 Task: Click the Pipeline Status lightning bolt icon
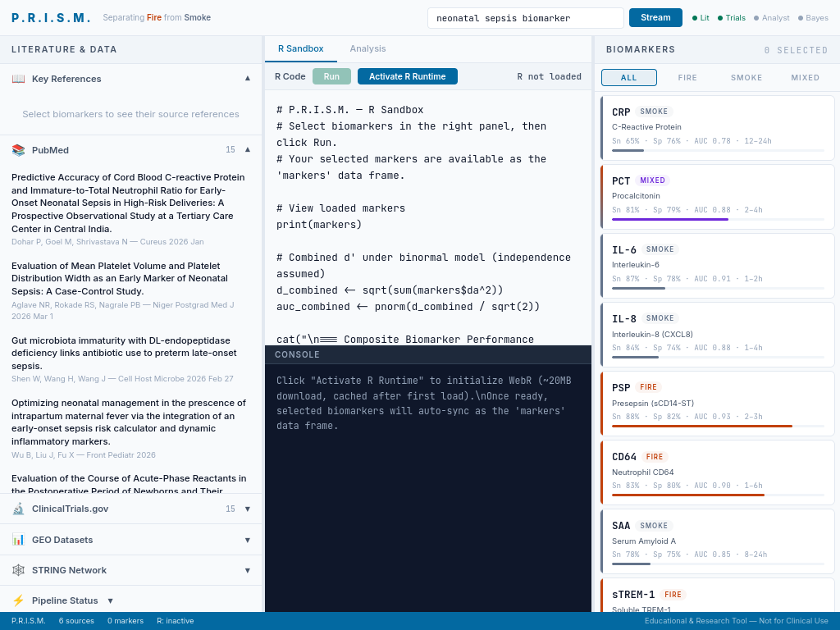pos(18,600)
